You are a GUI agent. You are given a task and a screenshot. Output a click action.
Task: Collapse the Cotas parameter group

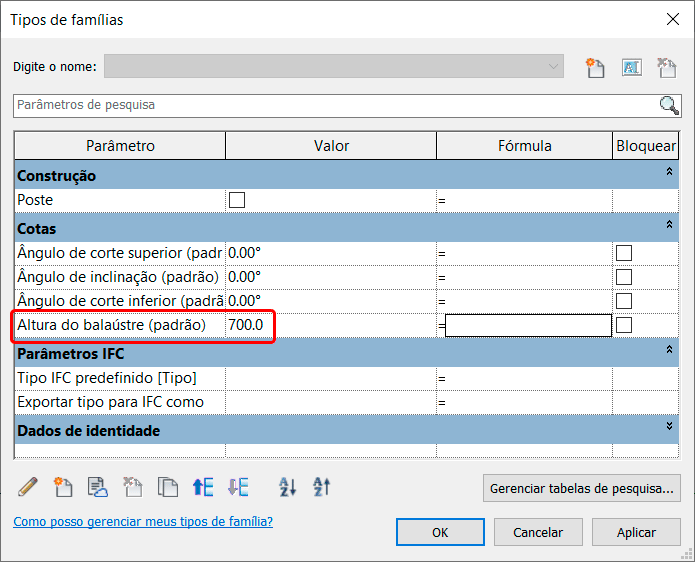(x=669, y=227)
